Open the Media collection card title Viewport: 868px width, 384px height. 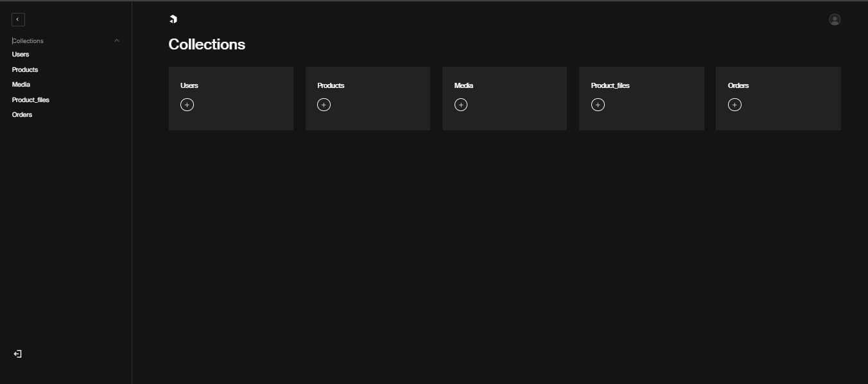pos(464,85)
